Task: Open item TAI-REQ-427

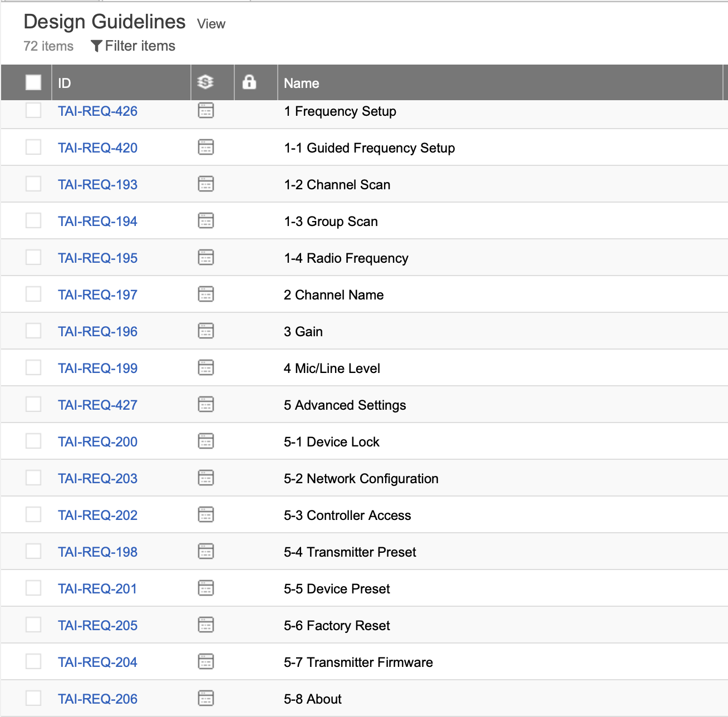Action: [97, 405]
